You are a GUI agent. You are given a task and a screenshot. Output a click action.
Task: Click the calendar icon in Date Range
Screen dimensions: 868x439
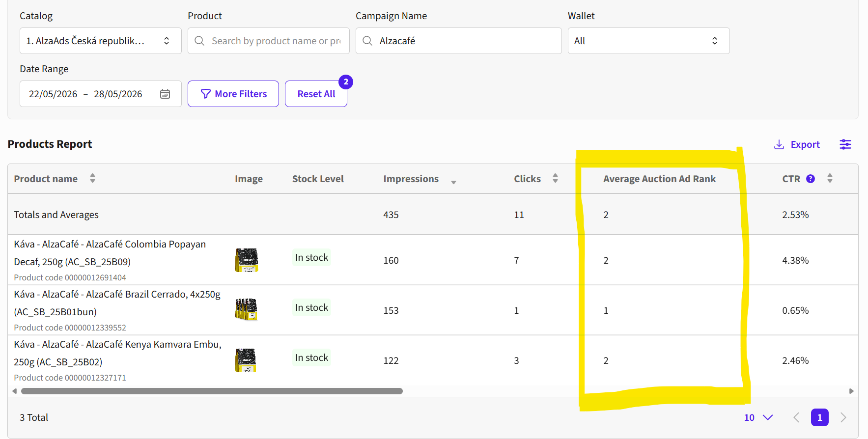pos(165,94)
